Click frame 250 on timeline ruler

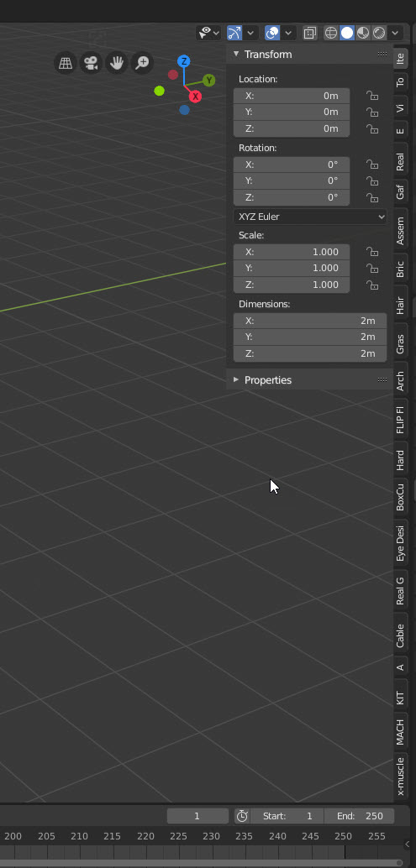tap(344, 836)
